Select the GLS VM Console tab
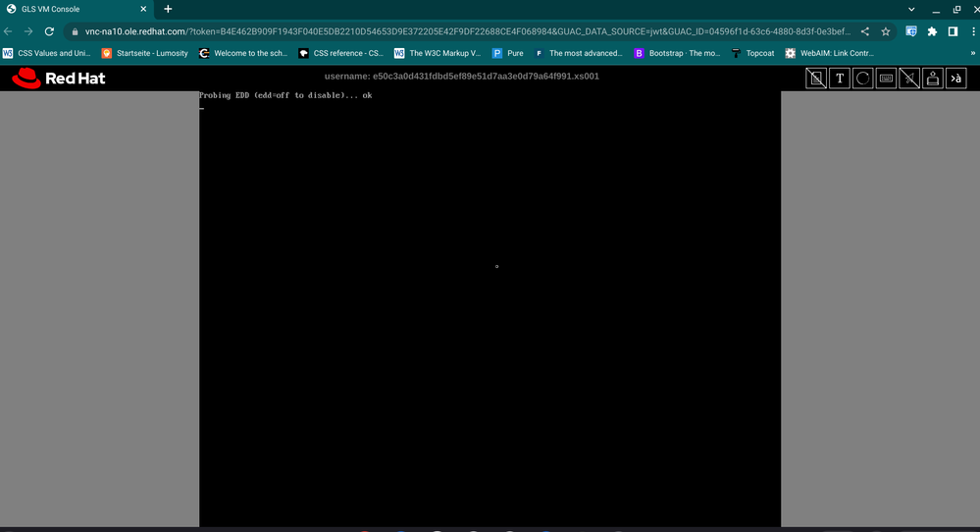980x532 pixels. tap(74, 9)
